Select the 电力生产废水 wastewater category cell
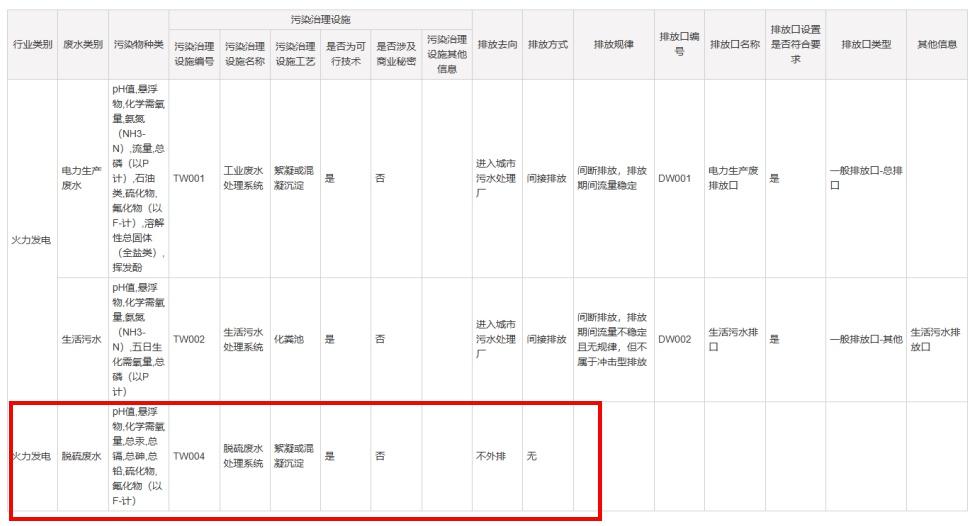Screen dimensions: 979x526 point(82,178)
